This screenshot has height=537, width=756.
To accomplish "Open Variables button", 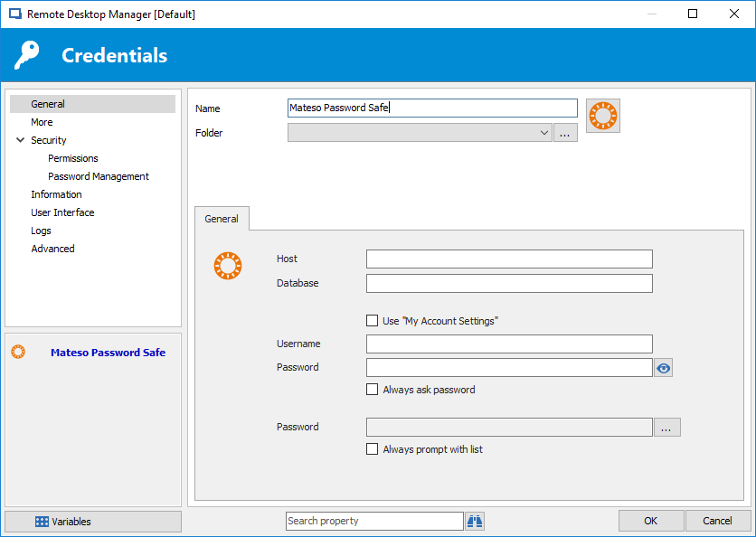I will pos(93,522).
